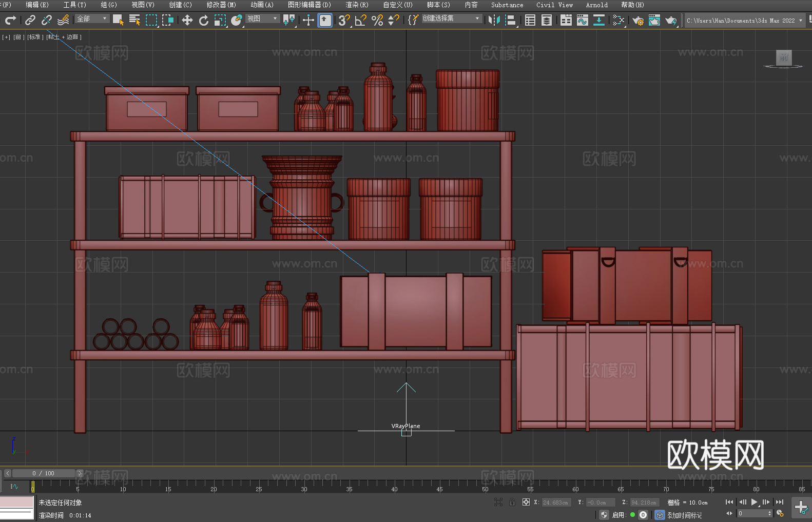Open the selection filter 全部 dropdown

click(x=92, y=18)
